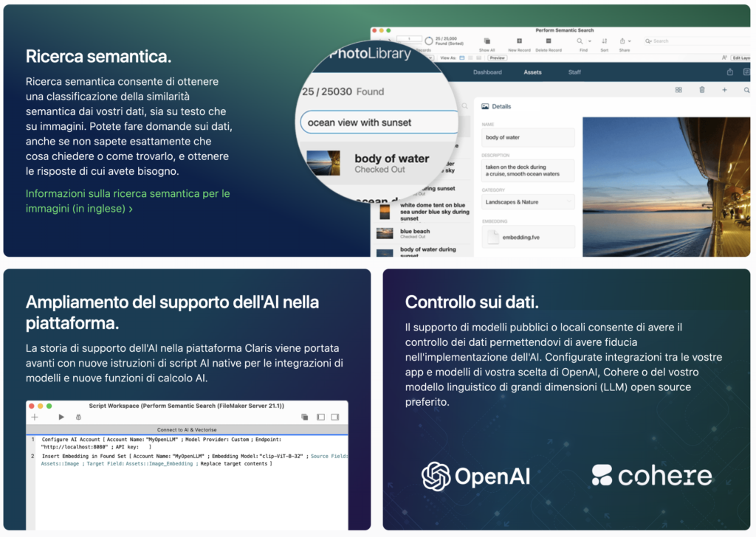Click the Edit Layout button

(740, 58)
